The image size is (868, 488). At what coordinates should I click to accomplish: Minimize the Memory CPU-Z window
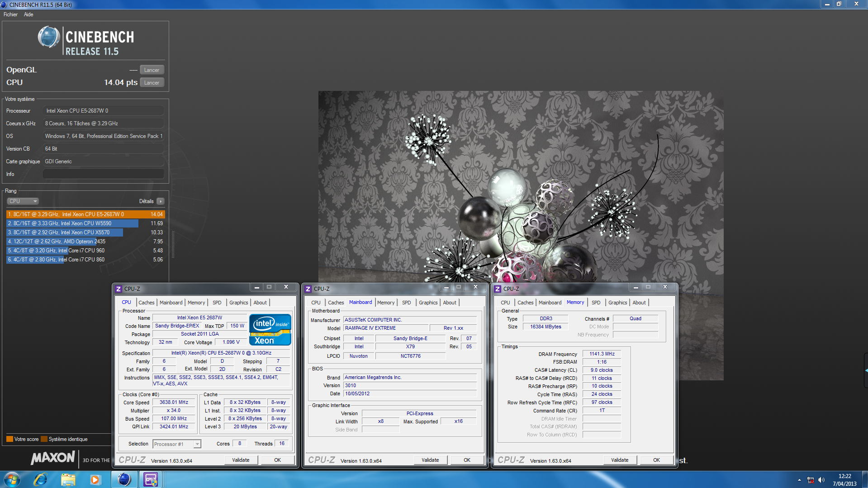(x=636, y=287)
